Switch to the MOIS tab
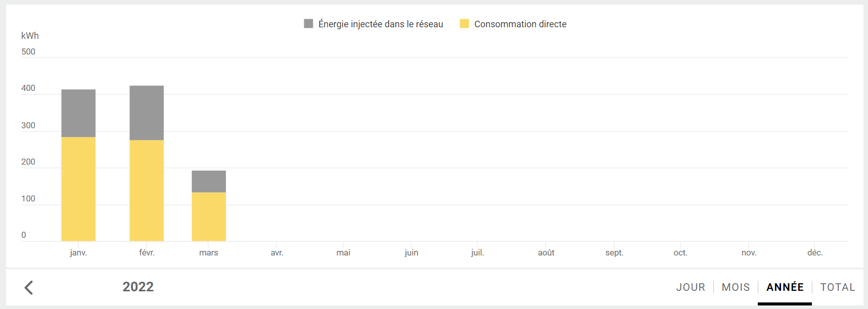The height and width of the screenshot is (309, 868). (736, 287)
